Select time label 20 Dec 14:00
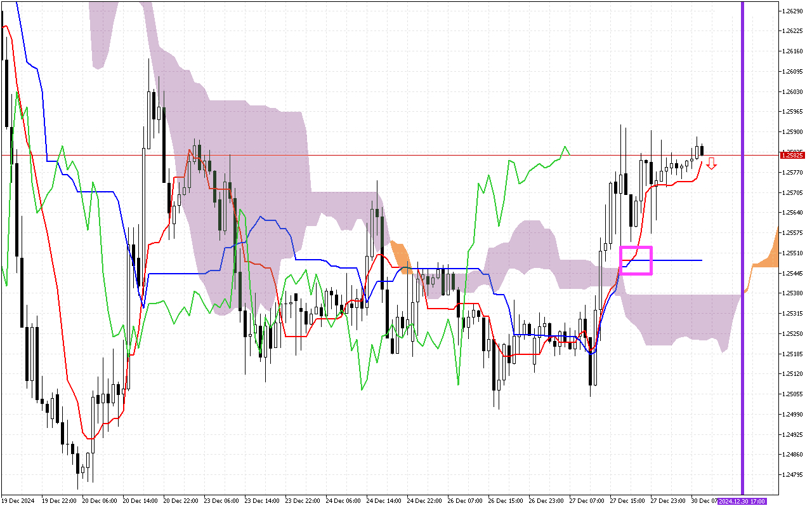812x508 pixels. point(140,501)
